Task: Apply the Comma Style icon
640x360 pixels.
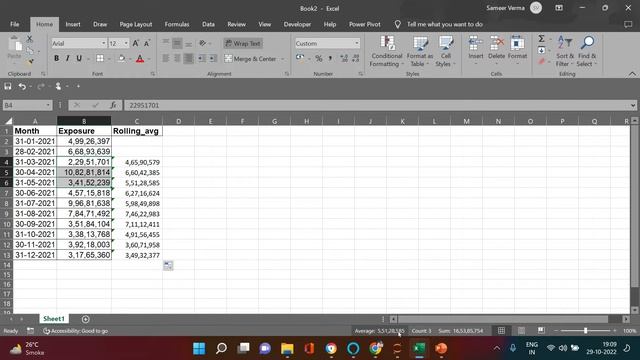Action: (x=330, y=58)
